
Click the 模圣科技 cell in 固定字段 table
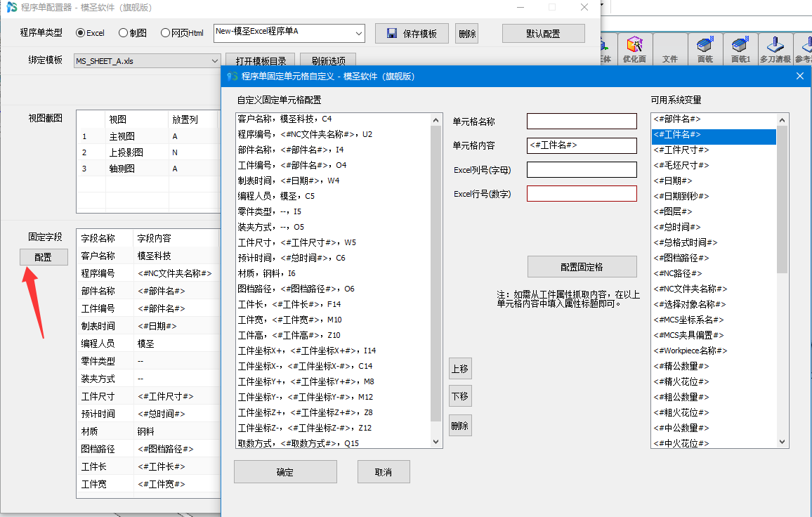tap(176, 256)
